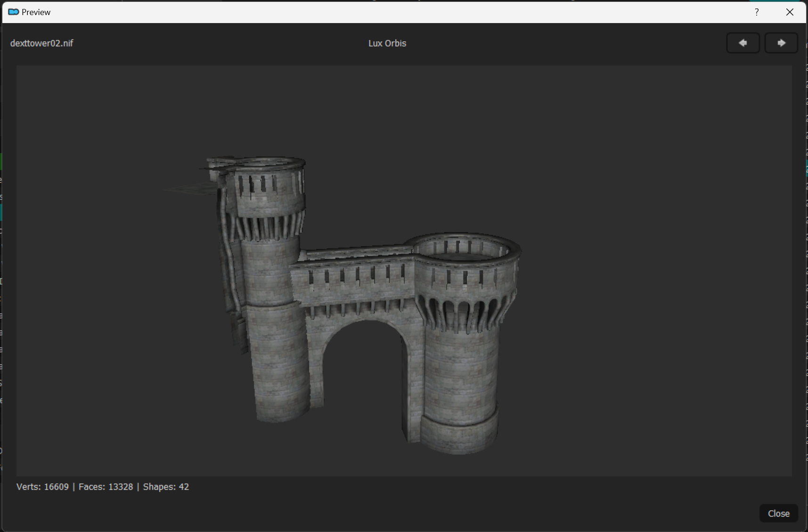Click the bridge wall between the towers
Image resolution: width=808 pixels, height=532 pixels.
pyautogui.click(x=353, y=285)
